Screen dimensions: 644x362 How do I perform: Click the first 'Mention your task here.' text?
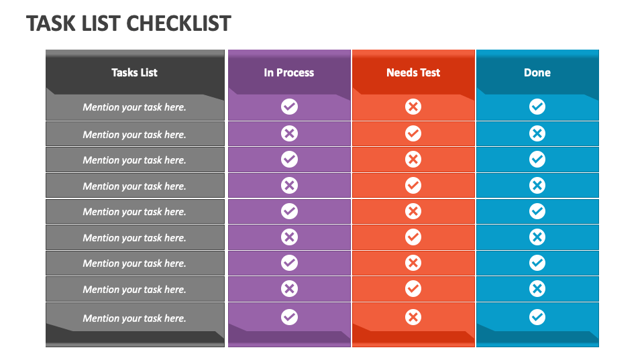(135, 107)
